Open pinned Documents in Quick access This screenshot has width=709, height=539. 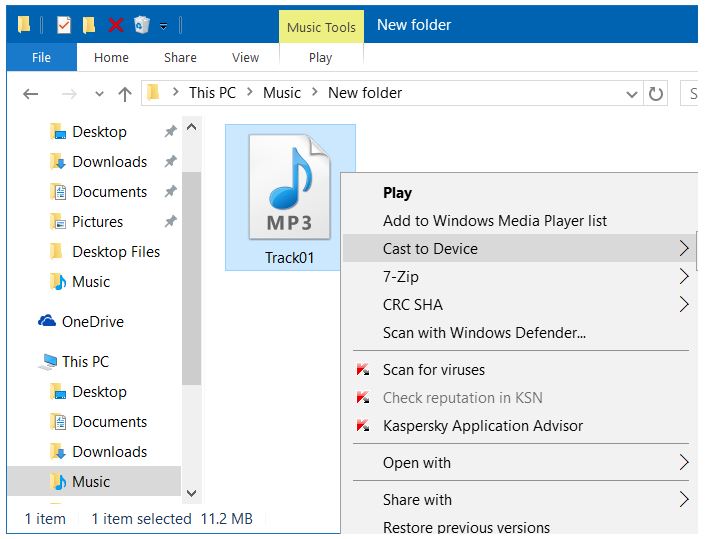[x=109, y=192]
